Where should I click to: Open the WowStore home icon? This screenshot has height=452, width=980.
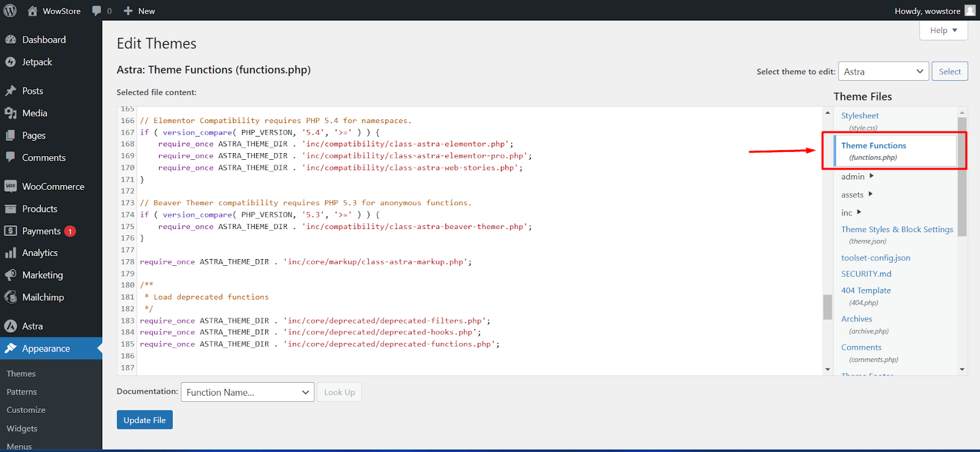coord(32,11)
